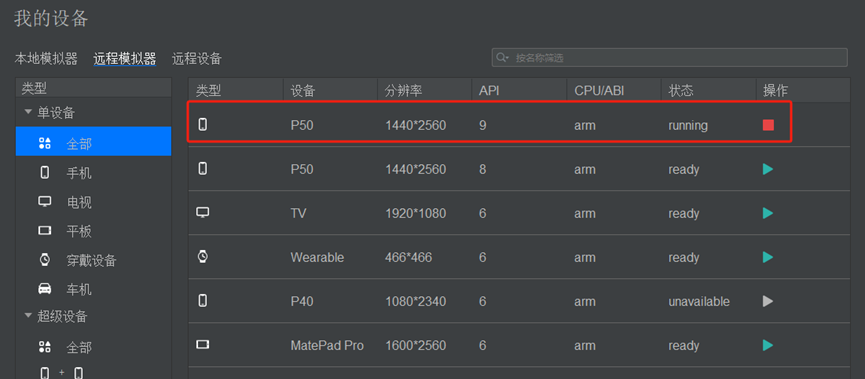Click tablet type icon in MatePad Pro row
The image size is (865, 379).
[202, 345]
